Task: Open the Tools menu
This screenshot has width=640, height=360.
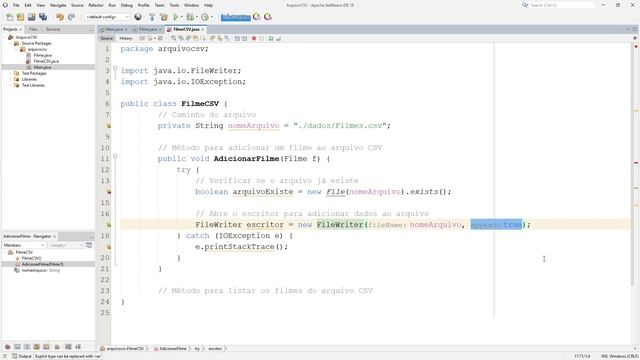Action: point(174,5)
